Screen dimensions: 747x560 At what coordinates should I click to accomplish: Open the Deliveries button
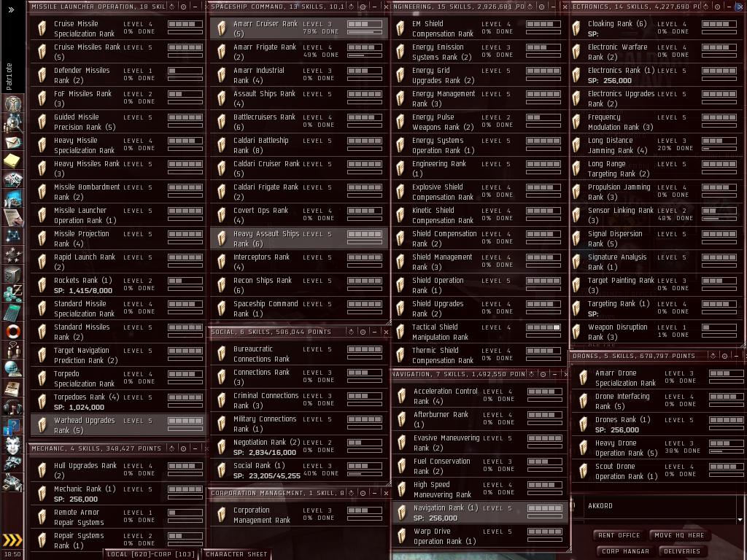coord(682,551)
